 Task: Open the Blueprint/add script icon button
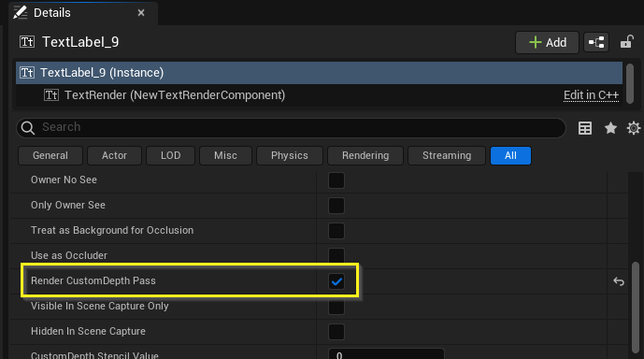coord(596,42)
